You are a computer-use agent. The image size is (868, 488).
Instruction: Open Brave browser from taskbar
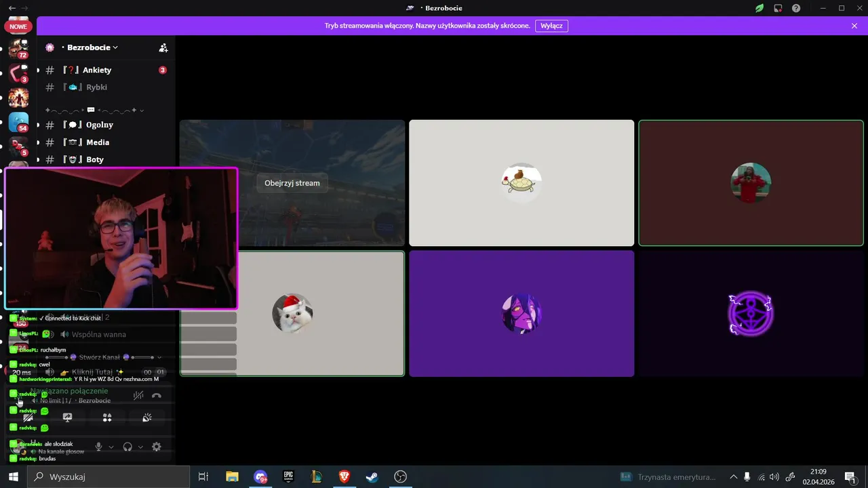coord(344,477)
